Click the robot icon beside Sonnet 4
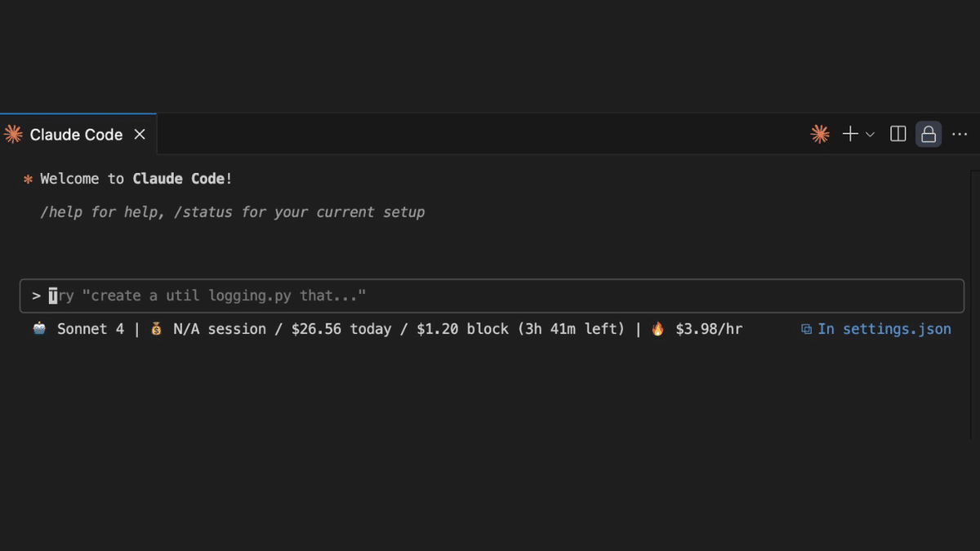The image size is (980, 551). click(39, 329)
